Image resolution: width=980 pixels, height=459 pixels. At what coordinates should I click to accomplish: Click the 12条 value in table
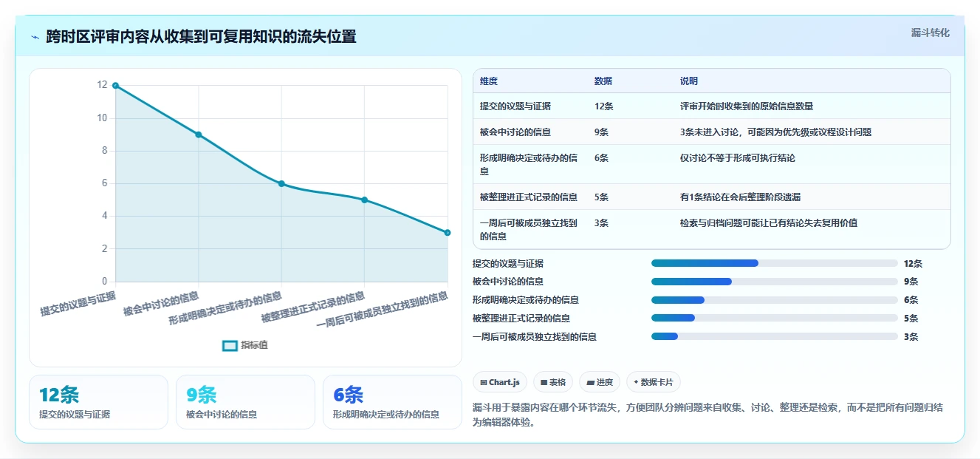tap(604, 106)
